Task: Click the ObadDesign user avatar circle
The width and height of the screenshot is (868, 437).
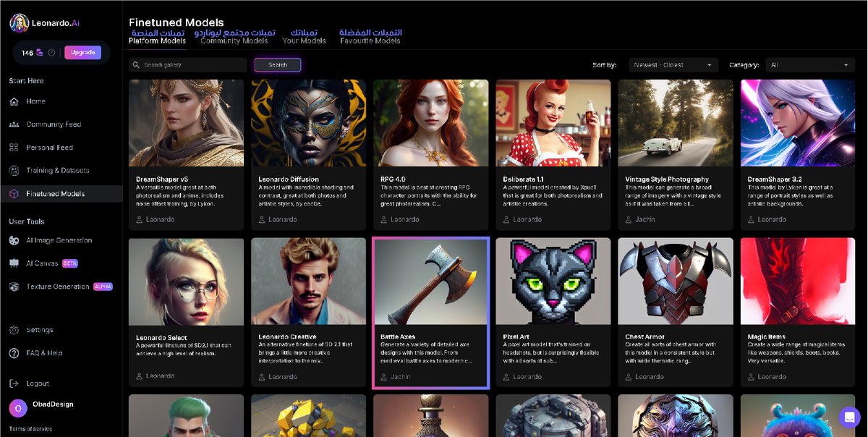Action: click(x=18, y=408)
